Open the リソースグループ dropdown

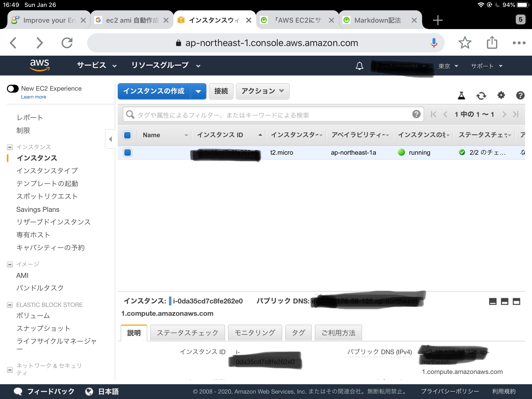[166, 66]
